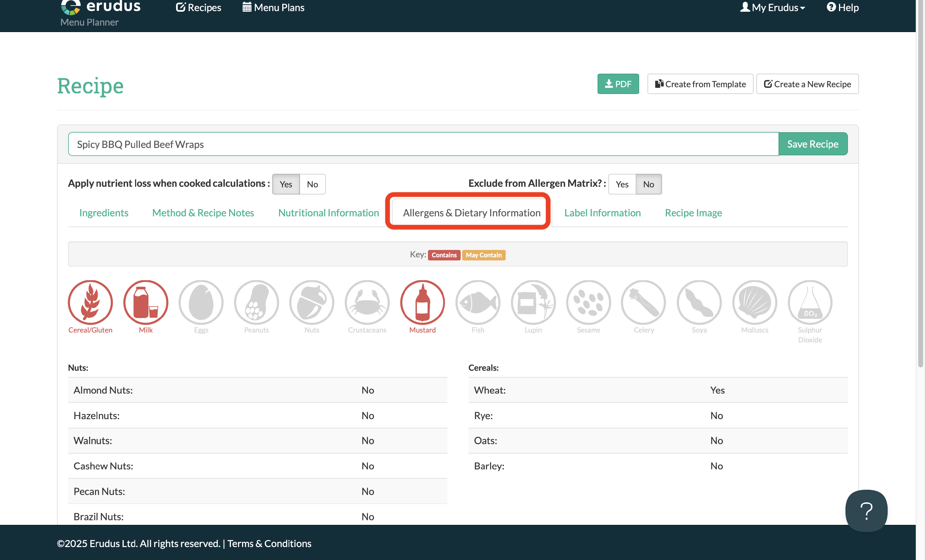The height and width of the screenshot is (560, 925).
Task: Click the Save Recipe button
Action: tap(812, 144)
